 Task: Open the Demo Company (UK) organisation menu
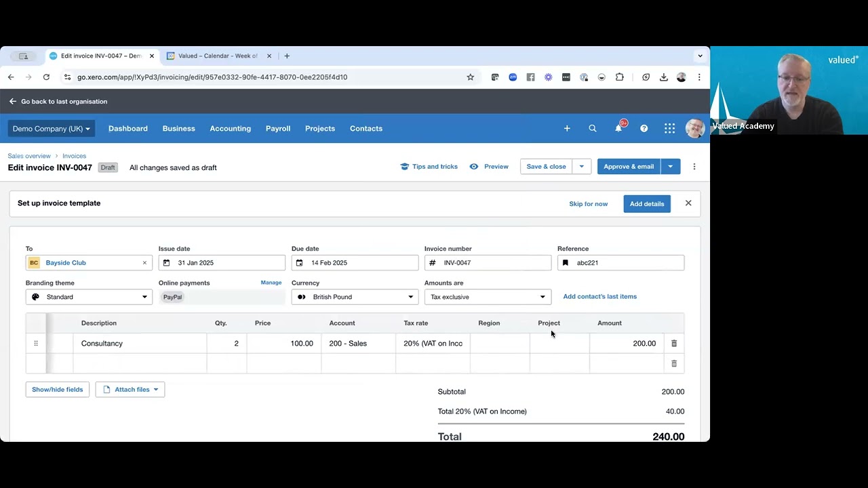52,129
